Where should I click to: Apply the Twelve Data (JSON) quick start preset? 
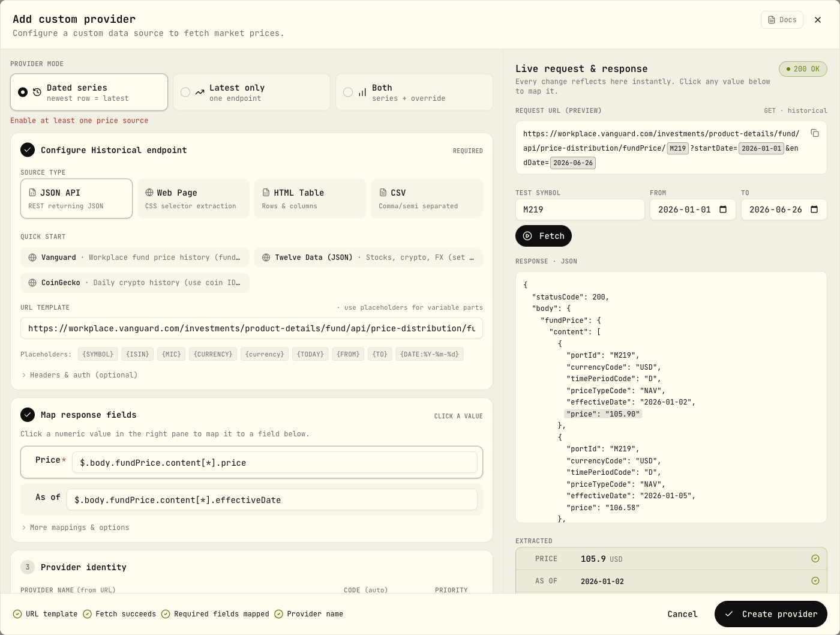368,257
